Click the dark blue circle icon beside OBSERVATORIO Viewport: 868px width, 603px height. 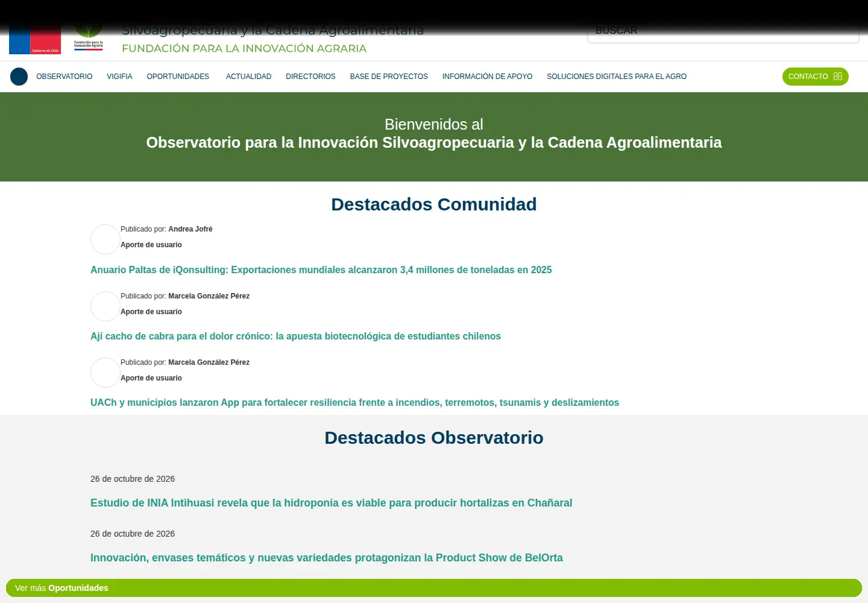click(x=19, y=77)
